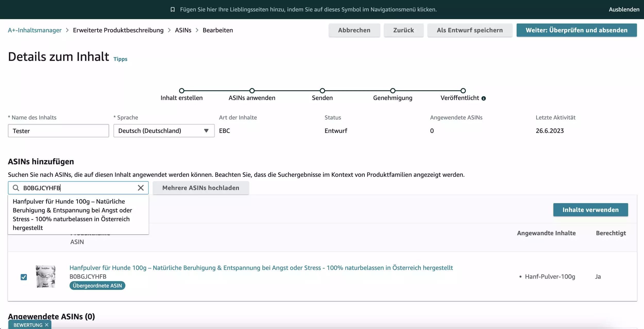Hide the banner via Ausblenden
The width and height of the screenshot is (644, 329).
[624, 10]
